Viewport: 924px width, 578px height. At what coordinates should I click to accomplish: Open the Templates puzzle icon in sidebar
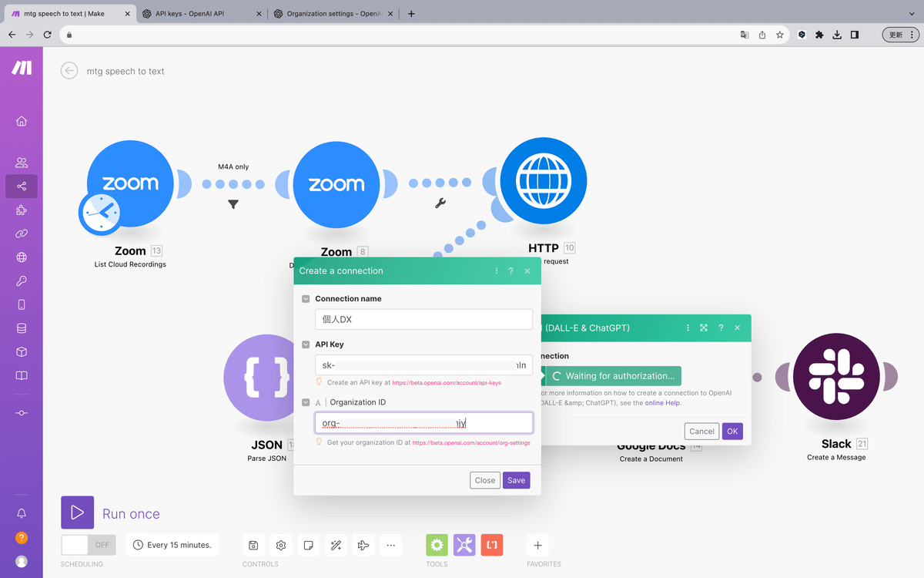click(22, 210)
